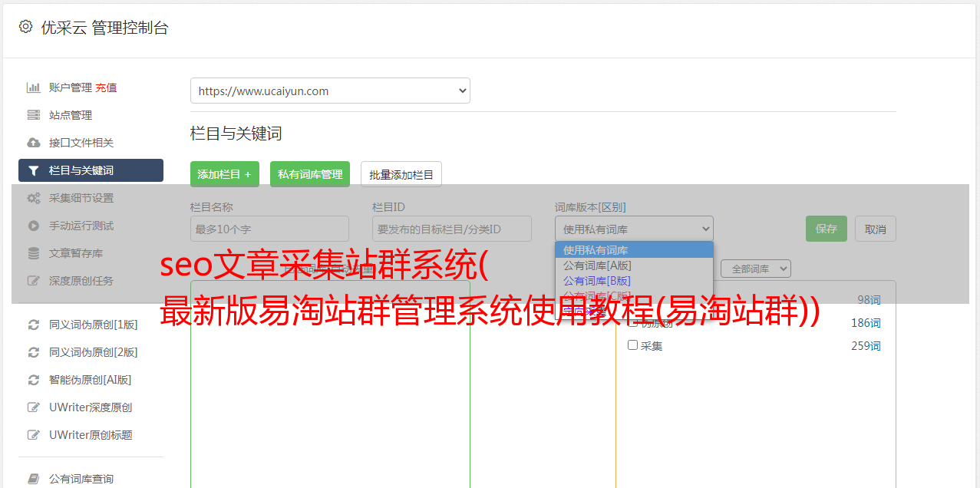
Task: Click the red 充值 recharge link
Action: point(106,87)
